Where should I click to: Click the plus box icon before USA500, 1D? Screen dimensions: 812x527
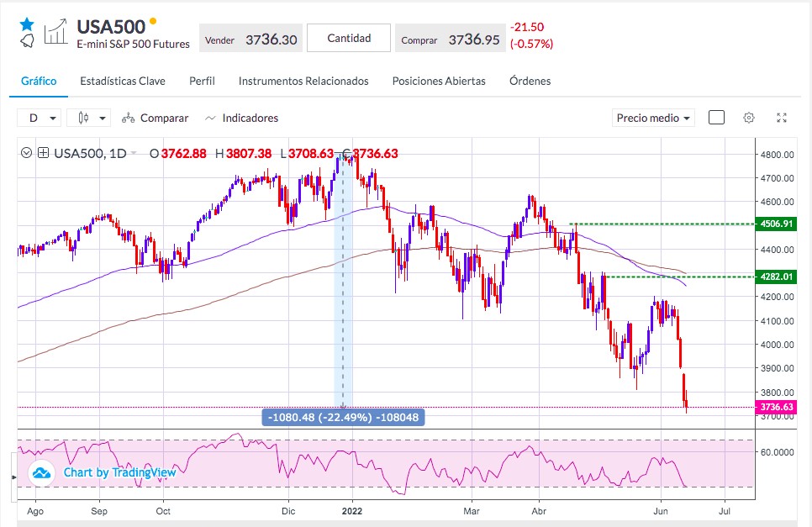44,153
